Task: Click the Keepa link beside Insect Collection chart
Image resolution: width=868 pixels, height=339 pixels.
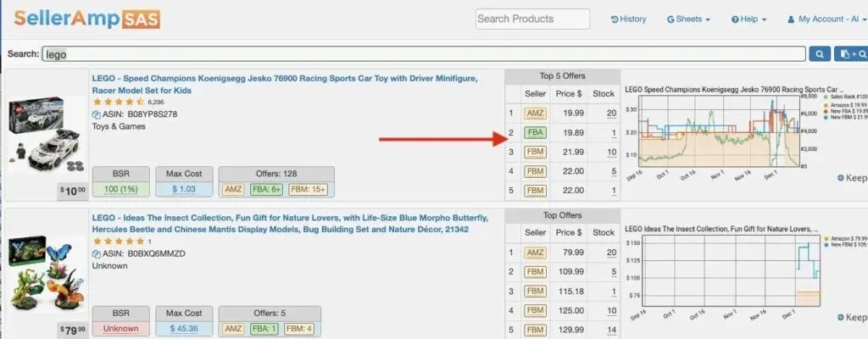Action: (x=853, y=318)
